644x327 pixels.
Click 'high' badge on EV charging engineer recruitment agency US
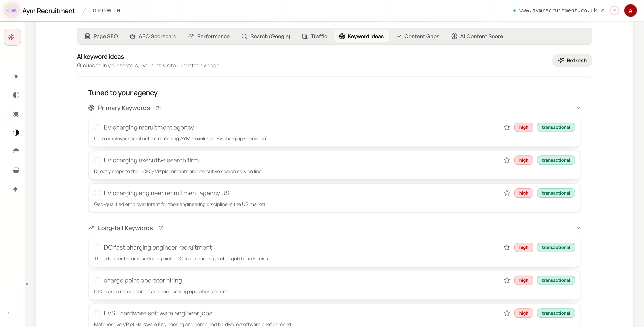coord(523,193)
